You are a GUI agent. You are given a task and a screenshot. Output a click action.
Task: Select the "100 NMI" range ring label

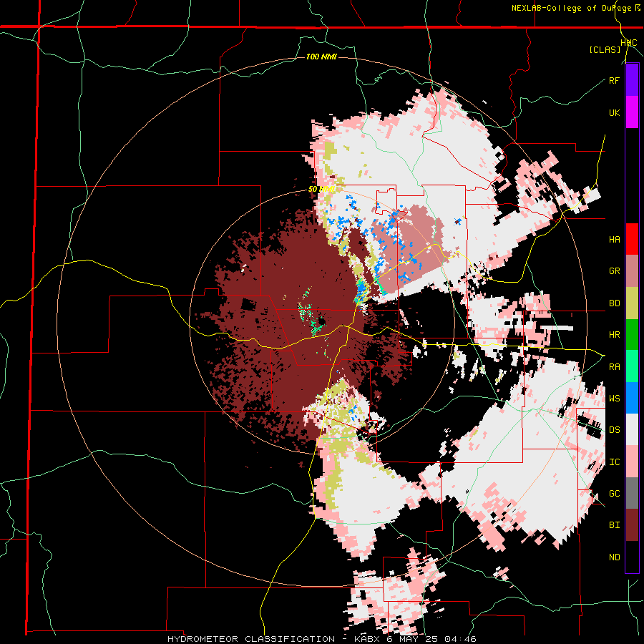coord(321,57)
